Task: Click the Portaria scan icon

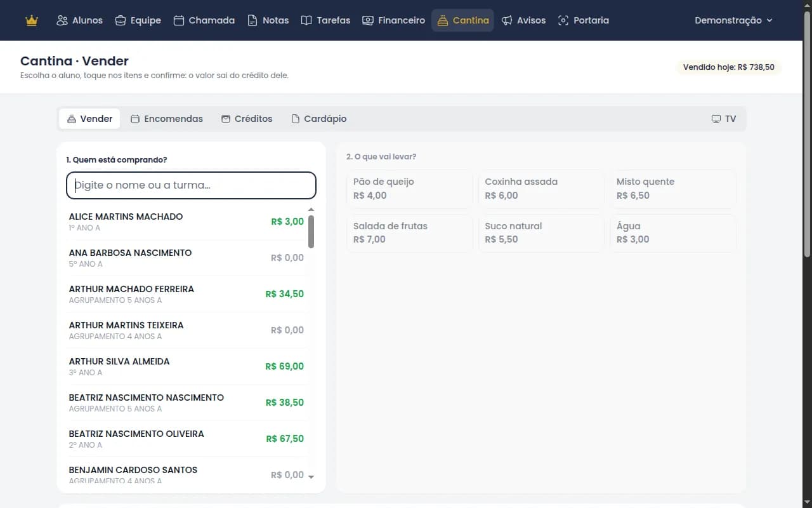Action: click(x=563, y=20)
